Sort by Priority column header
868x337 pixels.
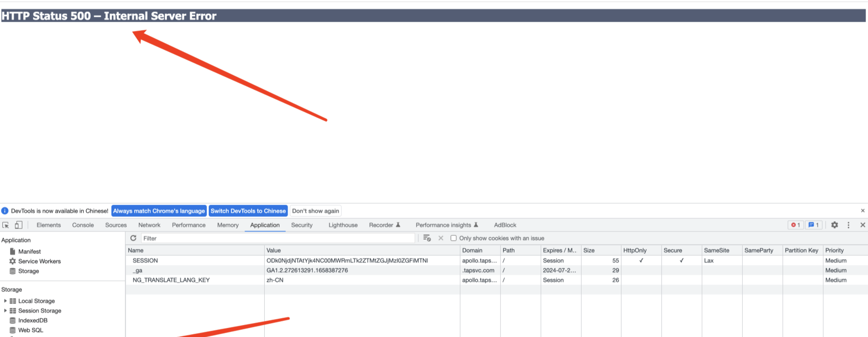[x=845, y=250]
